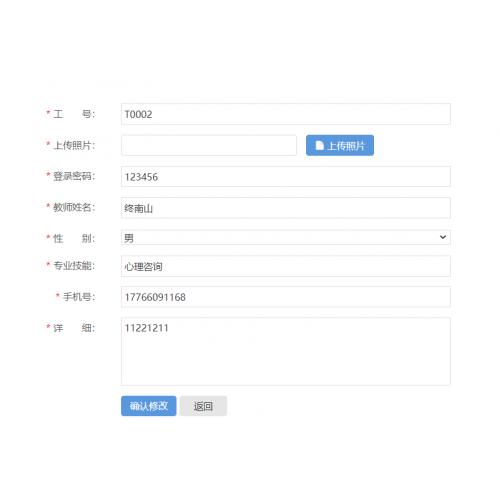The width and height of the screenshot is (500, 500).
Task: Click the 手机号 field with 17766091168
Action: click(286, 297)
